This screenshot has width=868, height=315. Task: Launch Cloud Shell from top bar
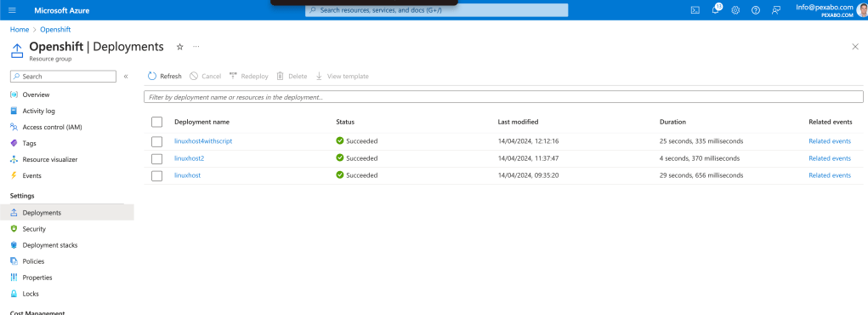tap(695, 10)
